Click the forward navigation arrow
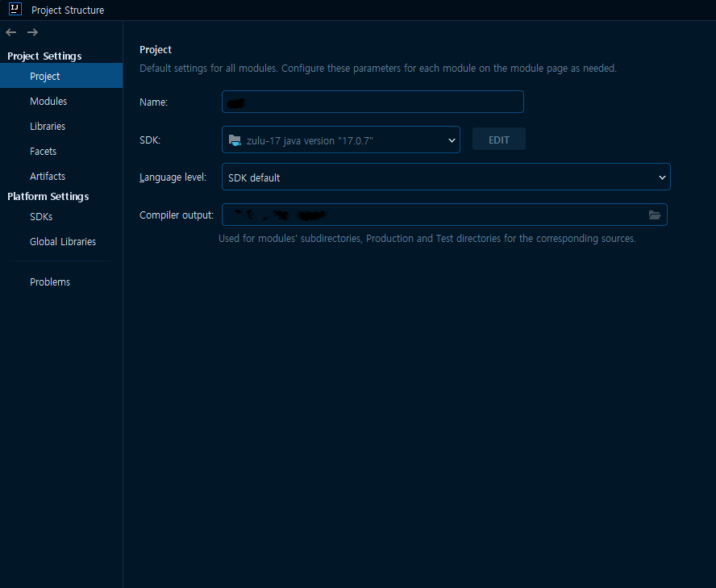Screen dimensions: 716x588 point(32,32)
